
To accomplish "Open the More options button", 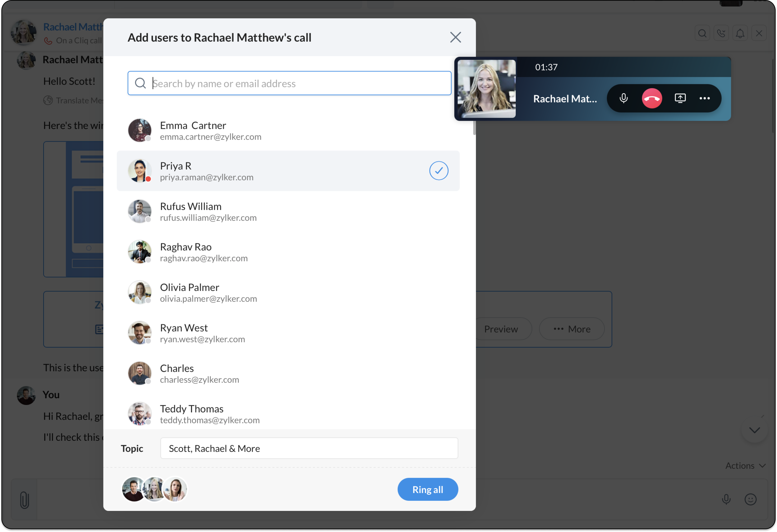I will pyautogui.click(x=572, y=329).
